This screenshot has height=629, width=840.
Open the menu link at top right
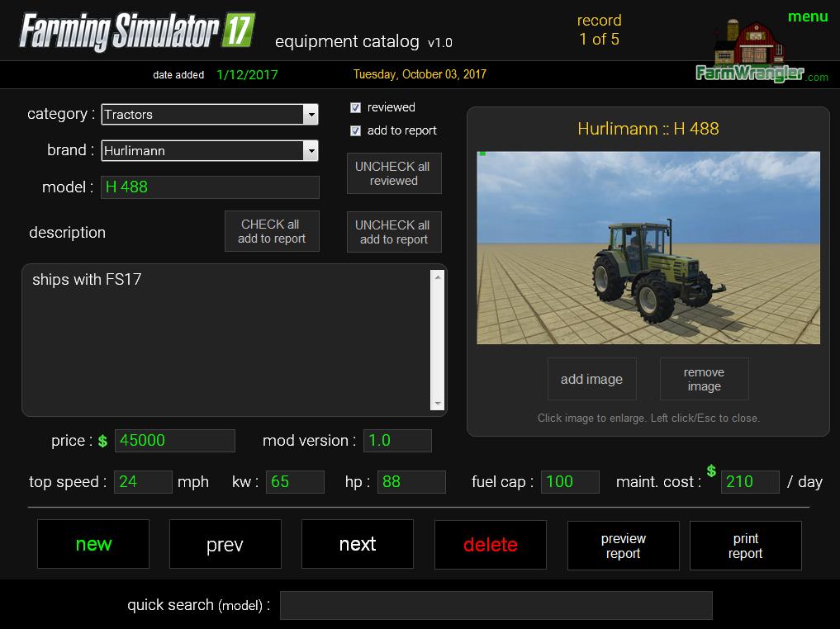click(x=807, y=17)
